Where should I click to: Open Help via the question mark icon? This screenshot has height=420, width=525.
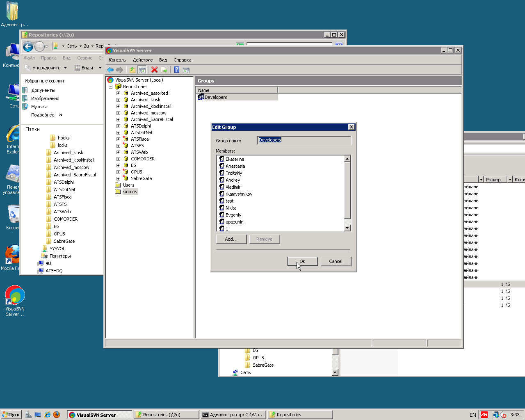[176, 70]
